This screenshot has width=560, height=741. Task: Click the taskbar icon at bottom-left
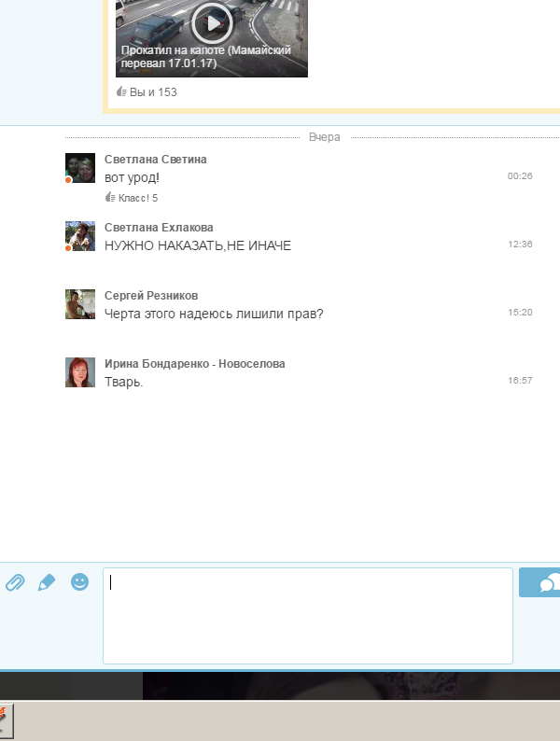coord(5,720)
